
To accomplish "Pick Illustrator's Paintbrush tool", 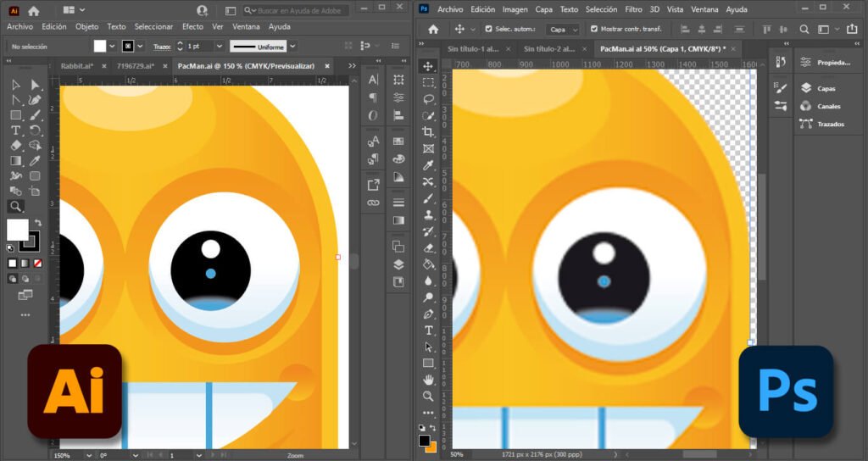I will pyautogui.click(x=36, y=115).
